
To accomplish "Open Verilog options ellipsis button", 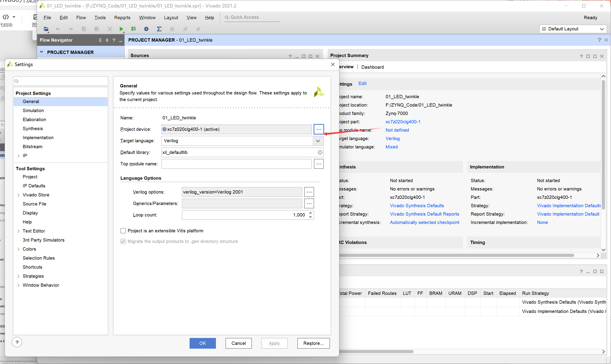I will (309, 192).
